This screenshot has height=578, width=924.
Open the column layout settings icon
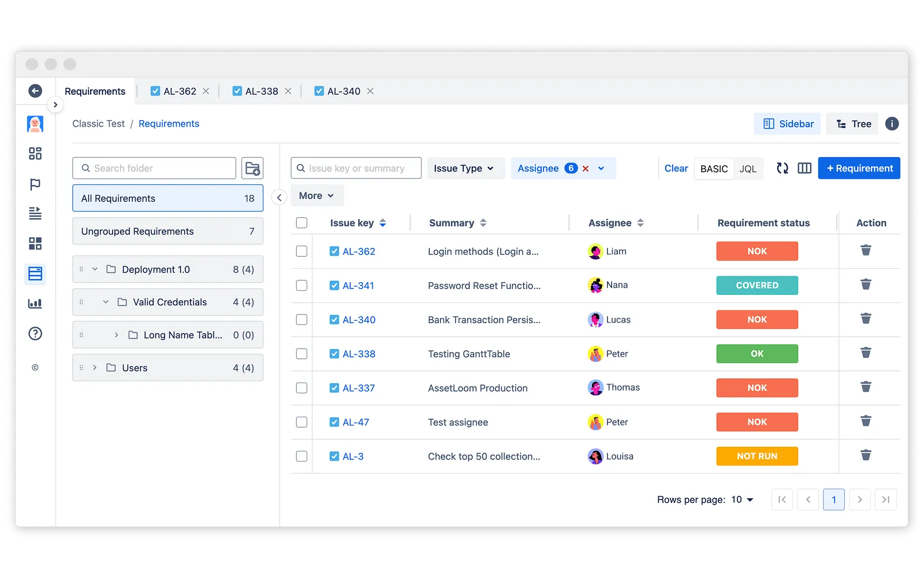pos(804,168)
